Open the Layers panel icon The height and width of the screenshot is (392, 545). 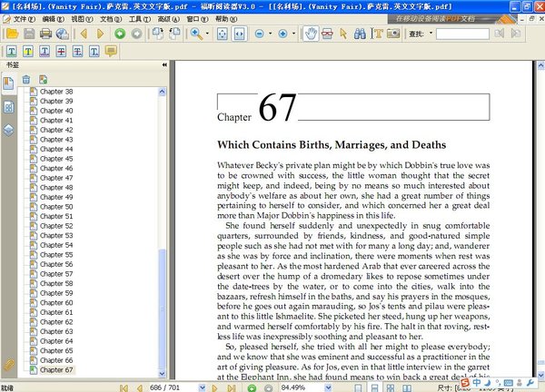coord(8,130)
